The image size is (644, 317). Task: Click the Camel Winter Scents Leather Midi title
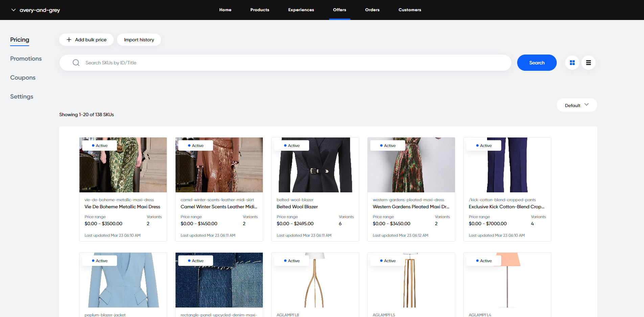pyautogui.click(x=219, y=207)
